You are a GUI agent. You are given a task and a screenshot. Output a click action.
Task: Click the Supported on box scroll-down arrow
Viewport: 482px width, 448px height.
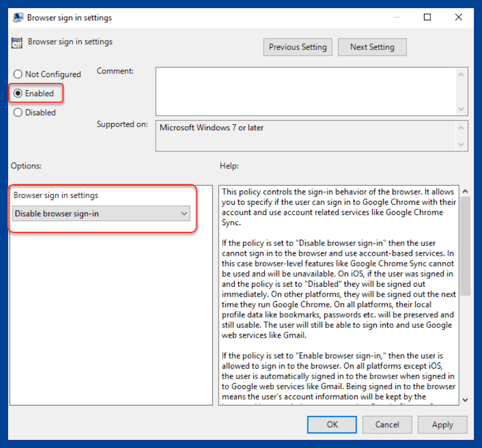461,145
